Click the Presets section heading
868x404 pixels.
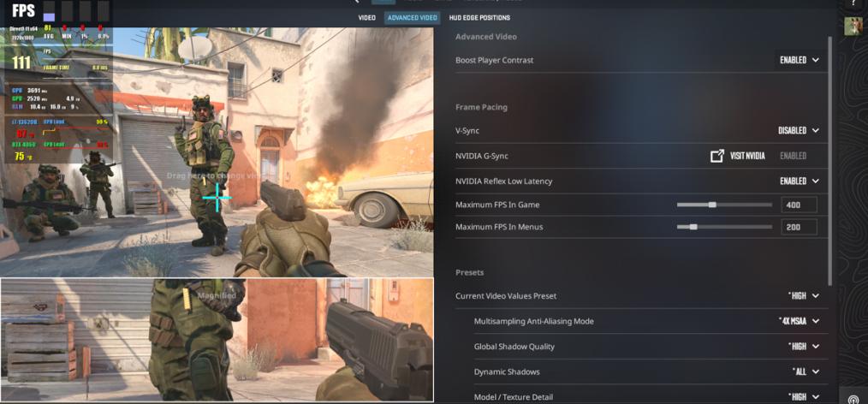(469, 272)
